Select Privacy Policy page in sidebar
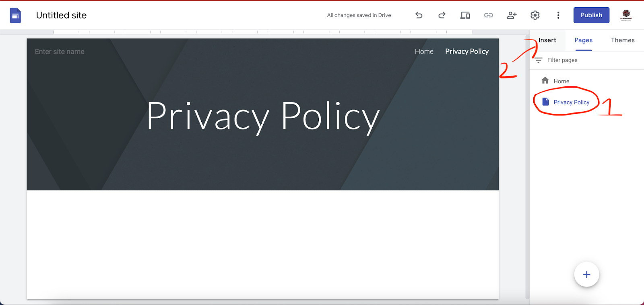The height and width of the screenshot is (305, 644). pyautogui.click(x=571, y=102)
